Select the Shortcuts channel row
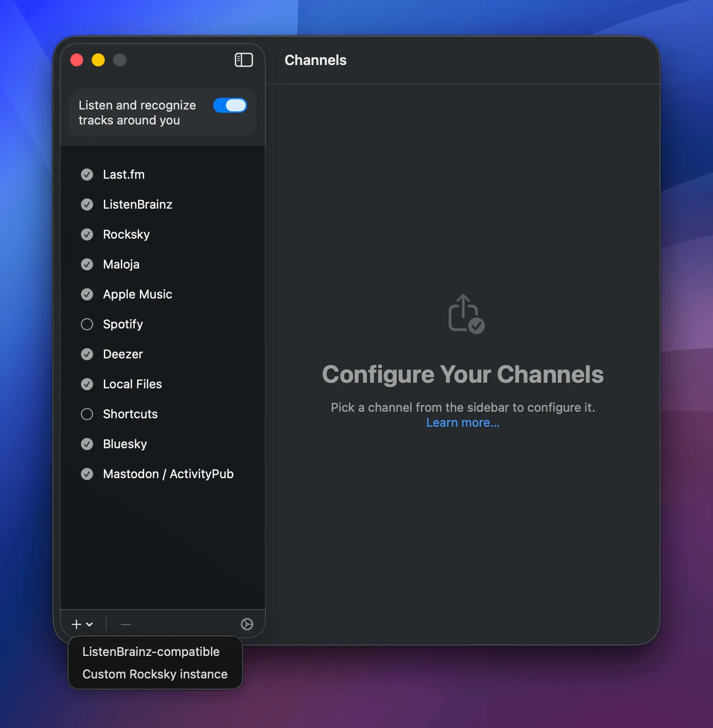 click(163, 414)
